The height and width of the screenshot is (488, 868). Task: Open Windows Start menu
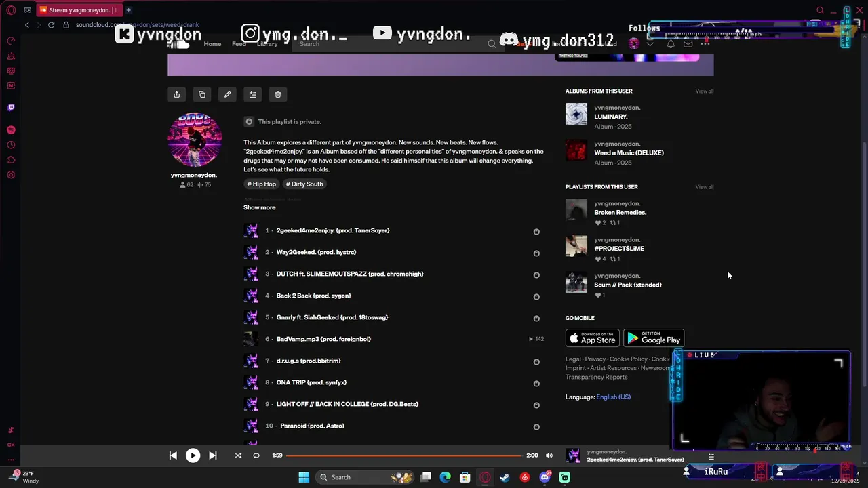[x=304, y=477]
